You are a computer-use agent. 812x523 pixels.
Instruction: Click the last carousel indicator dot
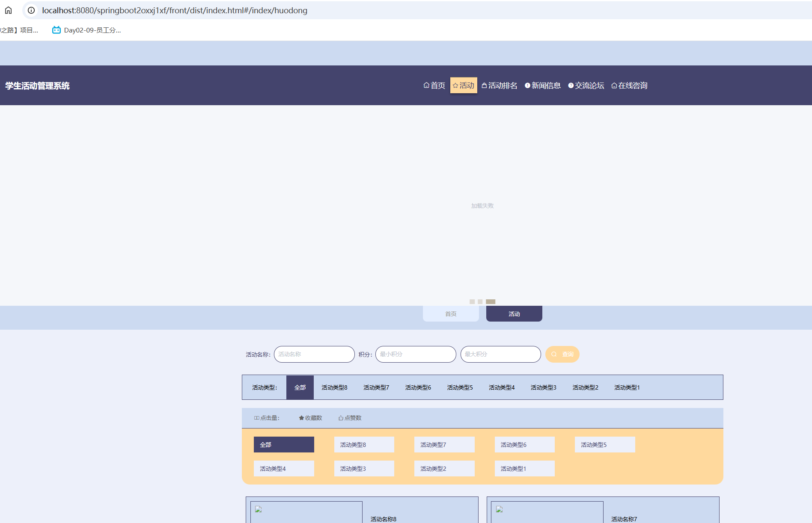(491, 301)
